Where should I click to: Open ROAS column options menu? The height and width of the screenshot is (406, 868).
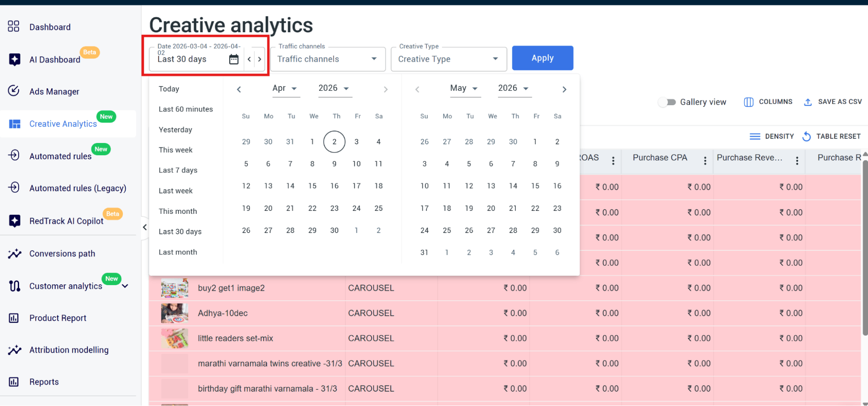coord(613,161)
